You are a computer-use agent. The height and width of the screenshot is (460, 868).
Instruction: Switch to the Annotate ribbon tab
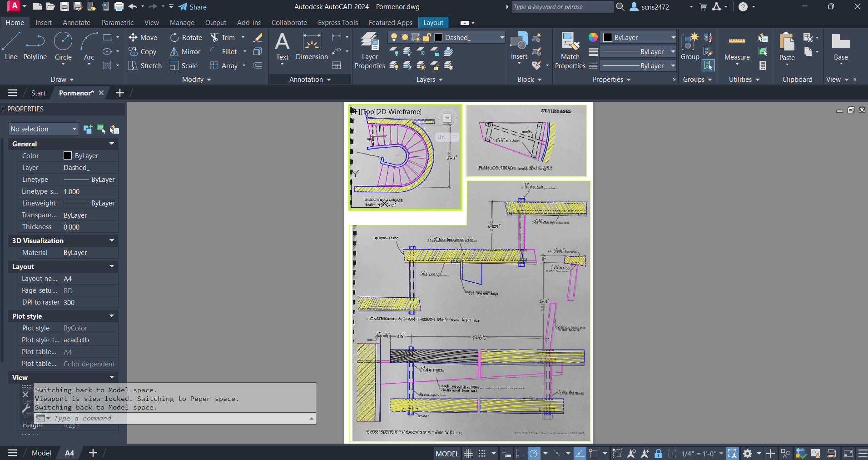coord(76,23)
